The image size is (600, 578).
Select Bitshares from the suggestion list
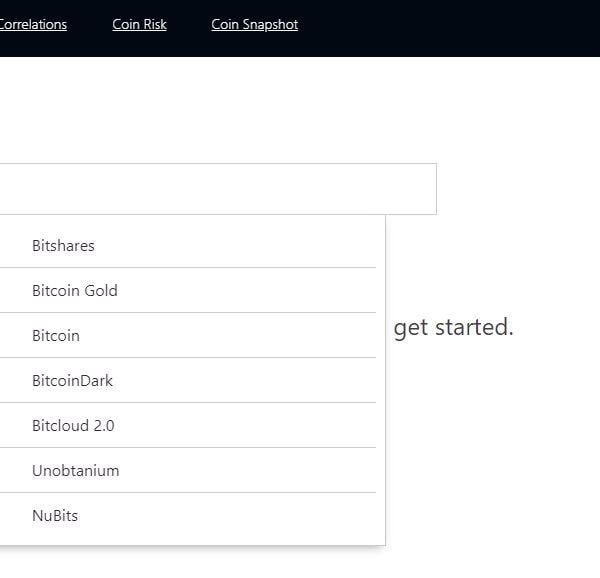click(63, 245)
